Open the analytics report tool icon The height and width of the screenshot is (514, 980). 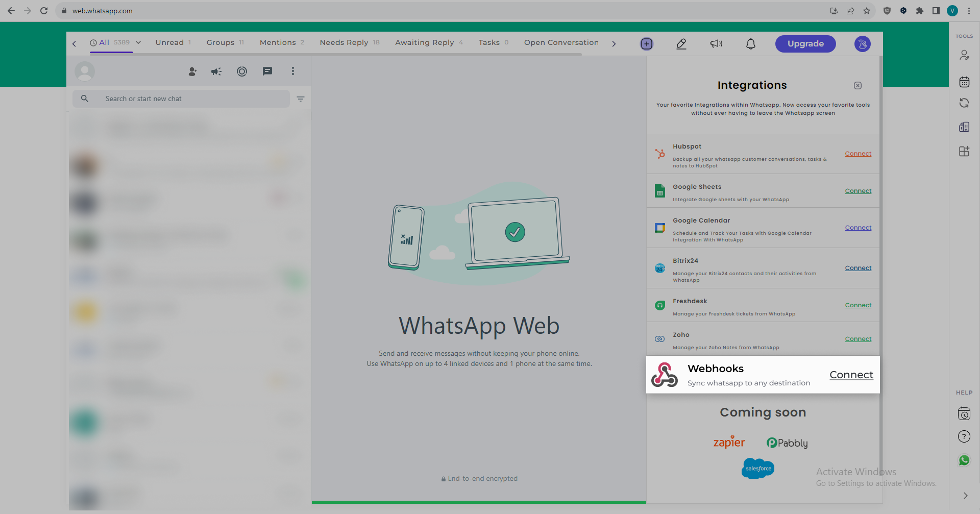[x=964, y=127]
